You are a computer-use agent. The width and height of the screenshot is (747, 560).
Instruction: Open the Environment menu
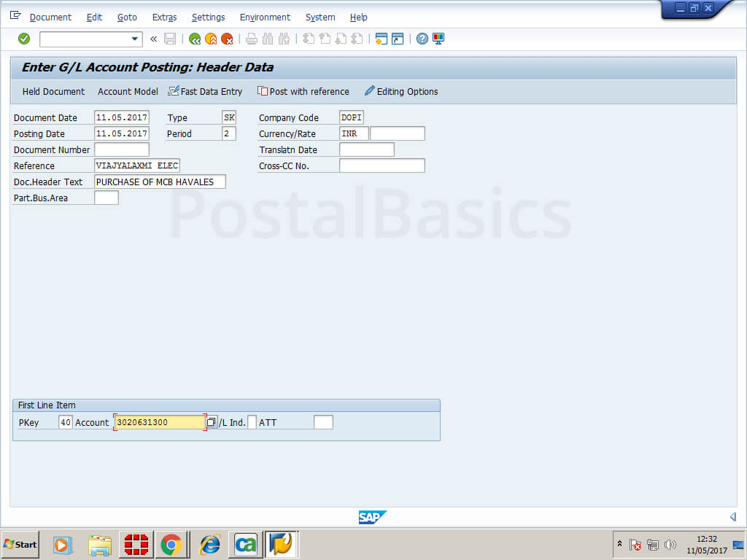pos(265,17)
